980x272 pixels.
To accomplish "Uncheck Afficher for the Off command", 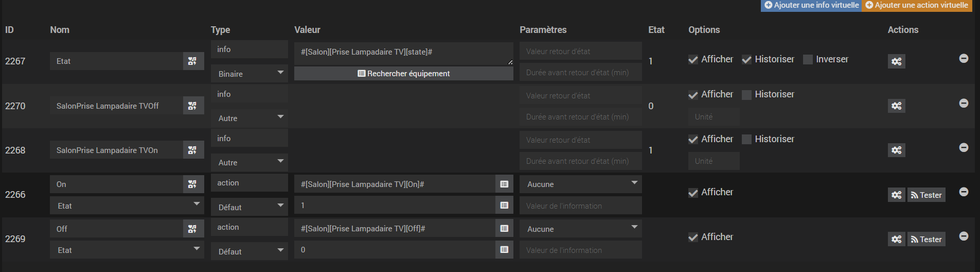I will pos(693,237).
